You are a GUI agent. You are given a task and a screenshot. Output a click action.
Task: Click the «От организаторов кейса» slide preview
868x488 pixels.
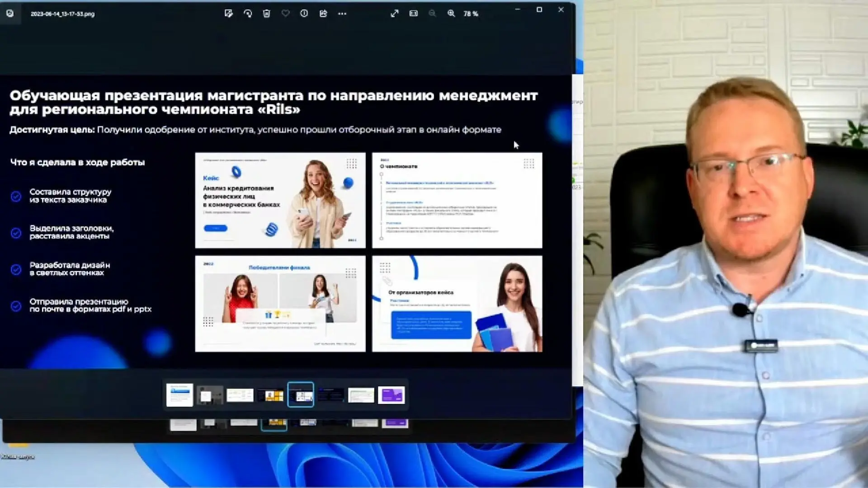(x=457, y=304)
